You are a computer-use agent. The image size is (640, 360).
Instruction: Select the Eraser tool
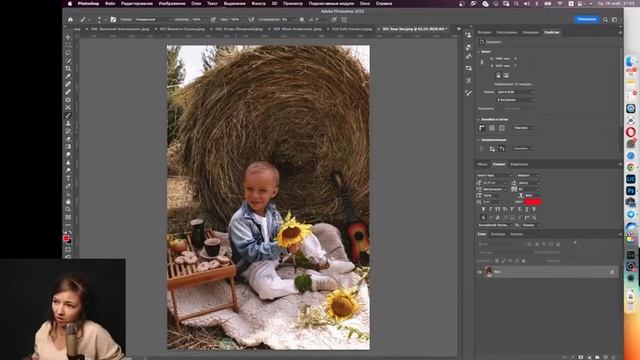(x=68, y=139)
